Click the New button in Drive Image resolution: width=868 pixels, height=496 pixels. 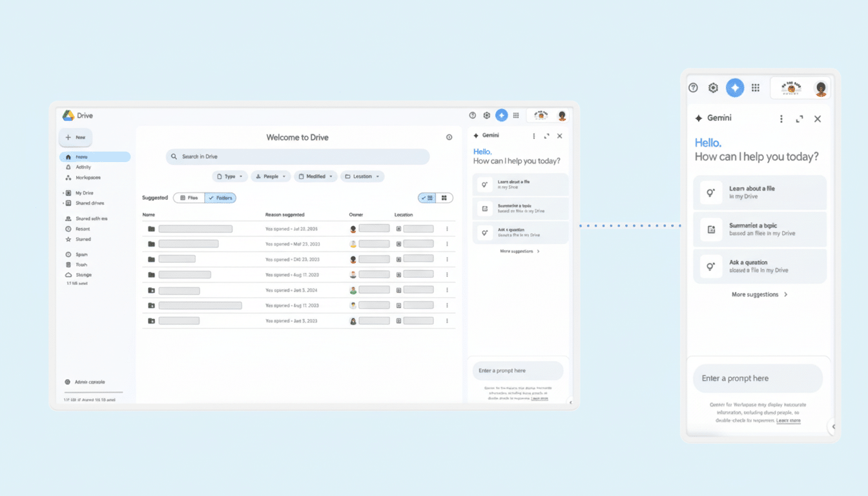pyautogui.click(x=76, y=137)
